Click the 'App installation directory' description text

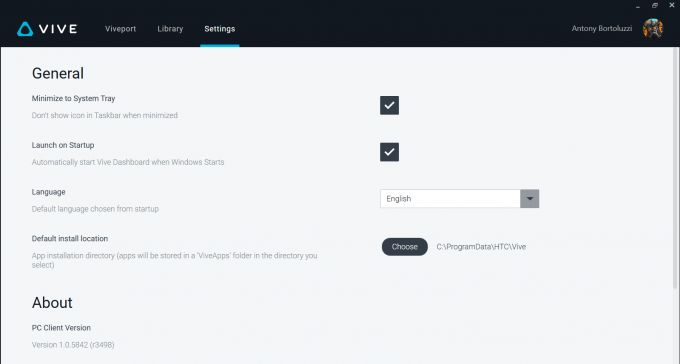pyautogui.click(x=174, y=260)
